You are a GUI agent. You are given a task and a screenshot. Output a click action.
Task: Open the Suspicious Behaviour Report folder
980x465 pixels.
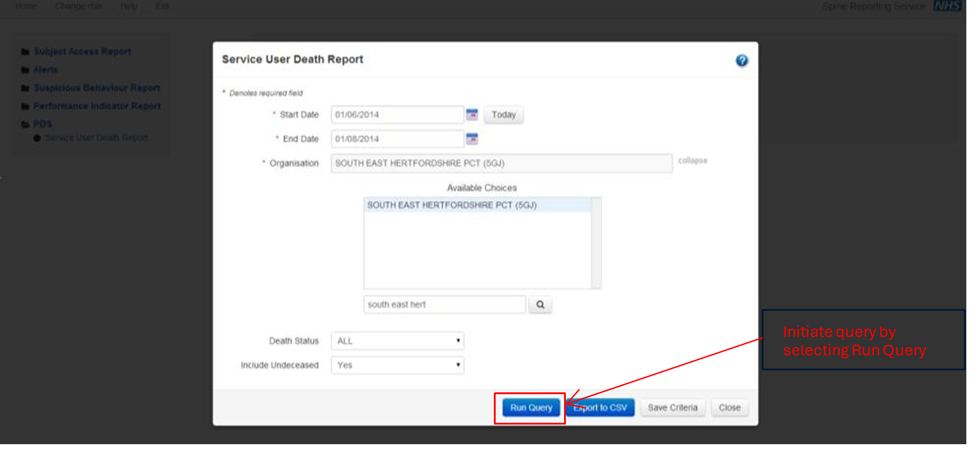point(97,88)
